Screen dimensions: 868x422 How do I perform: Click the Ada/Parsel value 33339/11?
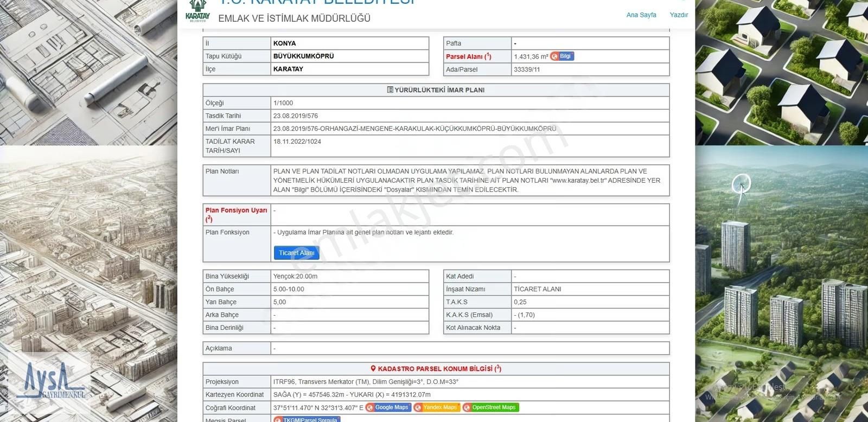[527, 69]
